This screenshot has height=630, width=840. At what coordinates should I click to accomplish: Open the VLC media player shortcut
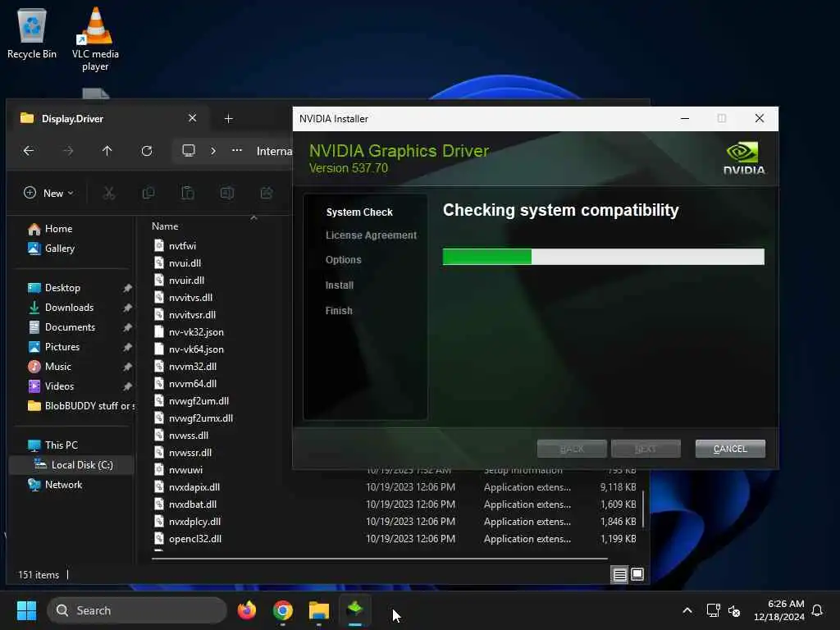[95, 39]
